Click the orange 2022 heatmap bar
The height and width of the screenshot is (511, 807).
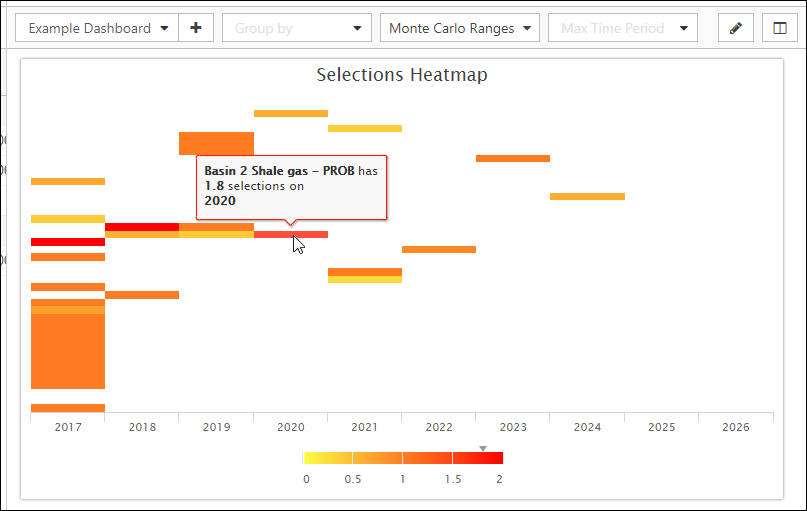[x=438, y=250]
